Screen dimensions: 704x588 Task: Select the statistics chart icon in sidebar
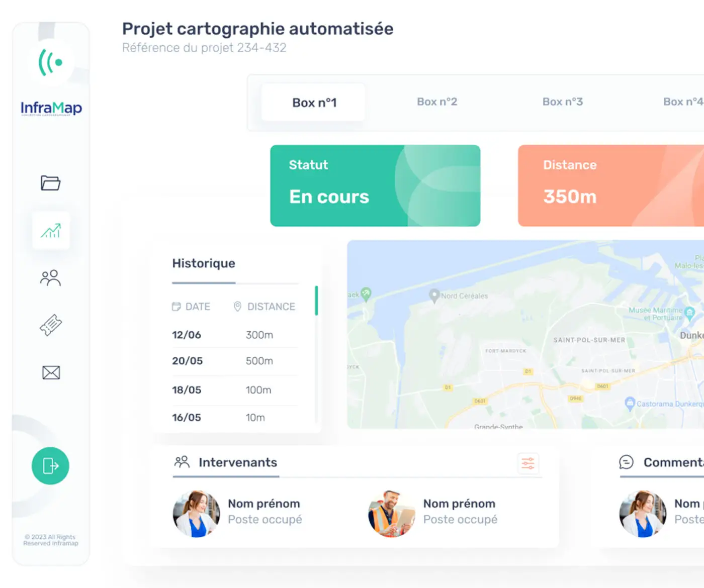click(x=51, y=231)
